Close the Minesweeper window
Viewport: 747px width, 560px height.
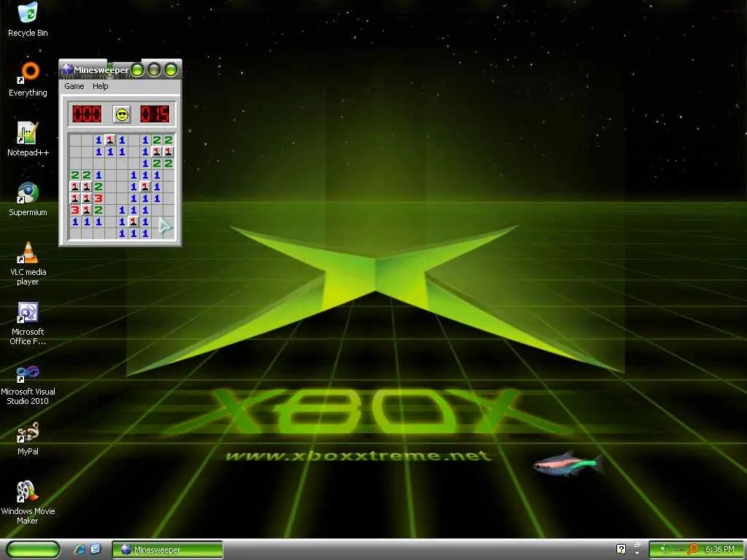171,71
